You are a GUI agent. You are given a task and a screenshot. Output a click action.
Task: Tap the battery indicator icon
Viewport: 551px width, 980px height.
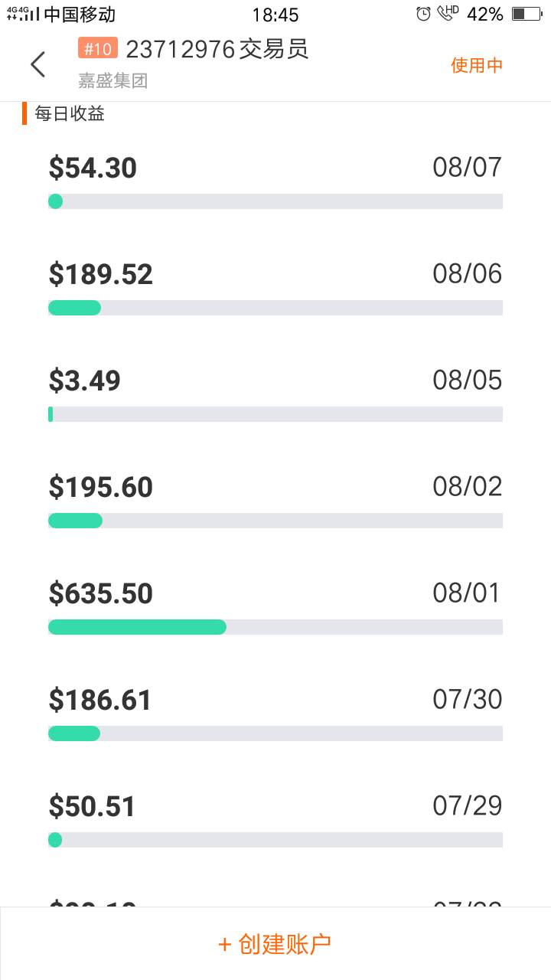pos(527,14)
